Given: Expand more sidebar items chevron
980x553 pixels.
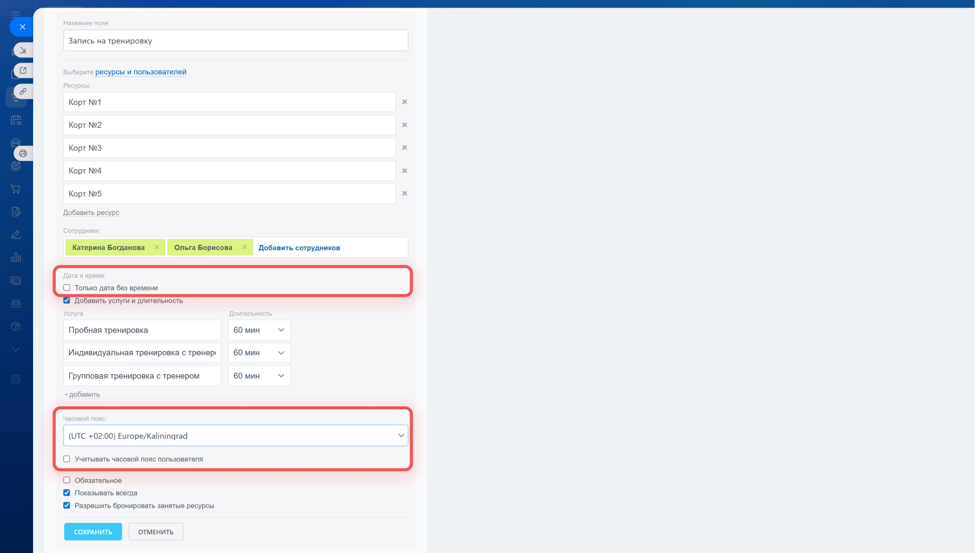Looking at the screenshot, I should pyautogui.click(x=16, y=350).
